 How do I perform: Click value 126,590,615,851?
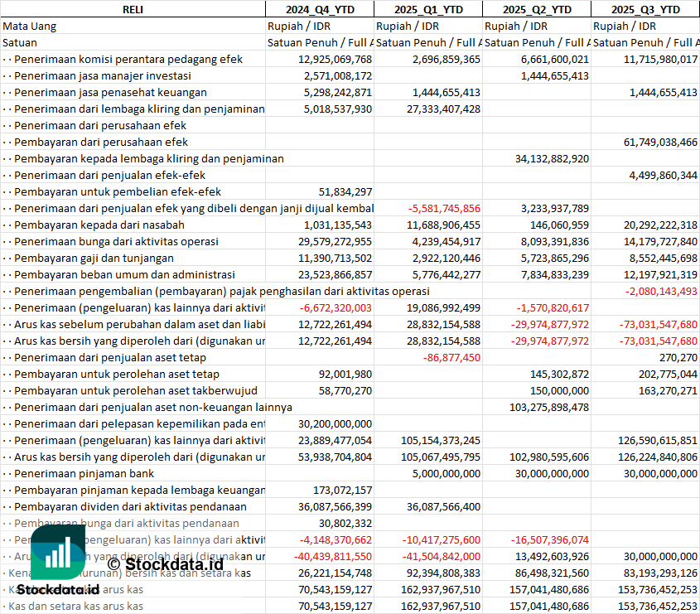pos(658,440)
